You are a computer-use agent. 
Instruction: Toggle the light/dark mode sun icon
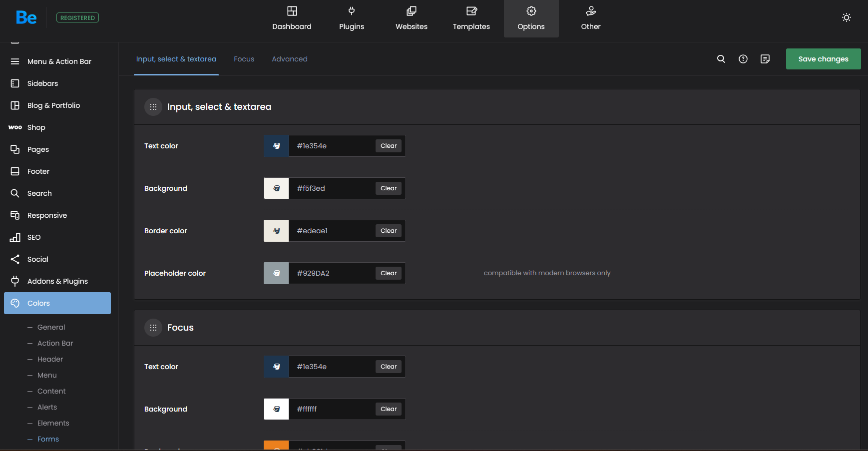(847, 17)
